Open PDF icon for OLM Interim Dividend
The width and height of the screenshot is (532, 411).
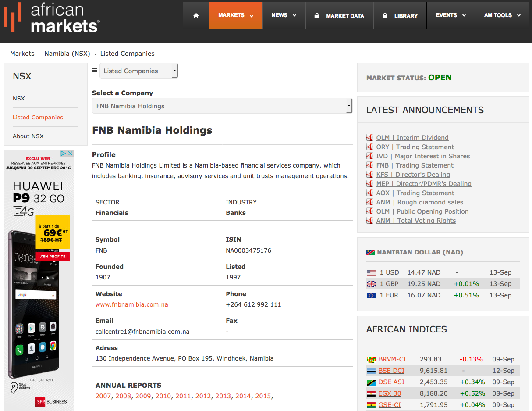coord(370,138)
